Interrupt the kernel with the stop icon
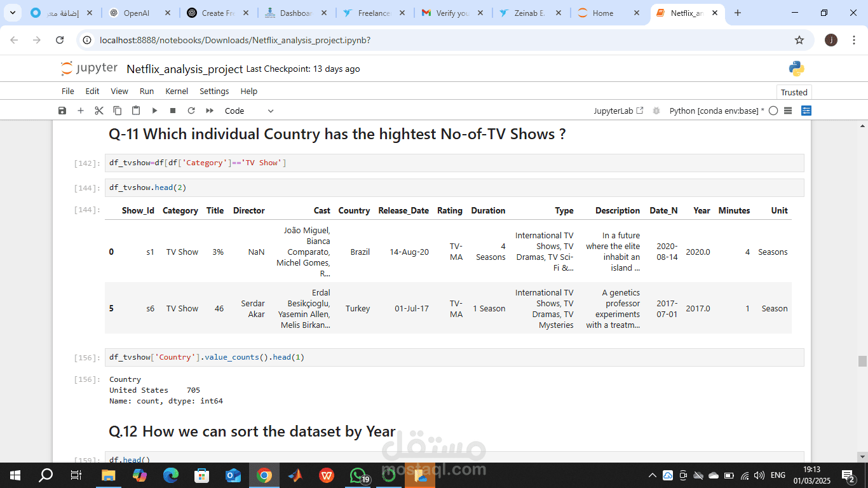868x488 pixels. [173, 111]
